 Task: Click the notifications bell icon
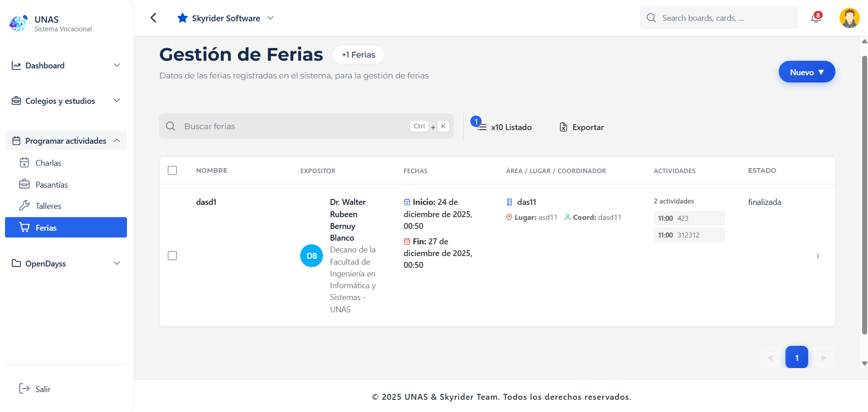(x=815, y=18)
